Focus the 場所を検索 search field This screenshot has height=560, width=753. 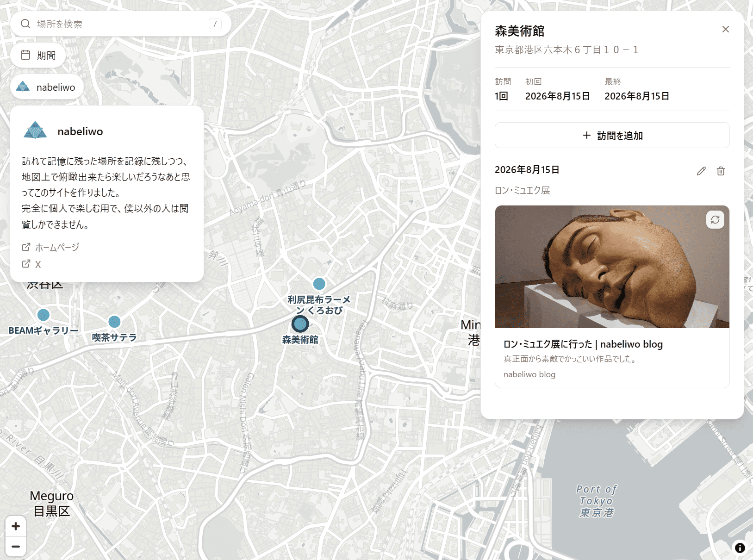point(121,24)
